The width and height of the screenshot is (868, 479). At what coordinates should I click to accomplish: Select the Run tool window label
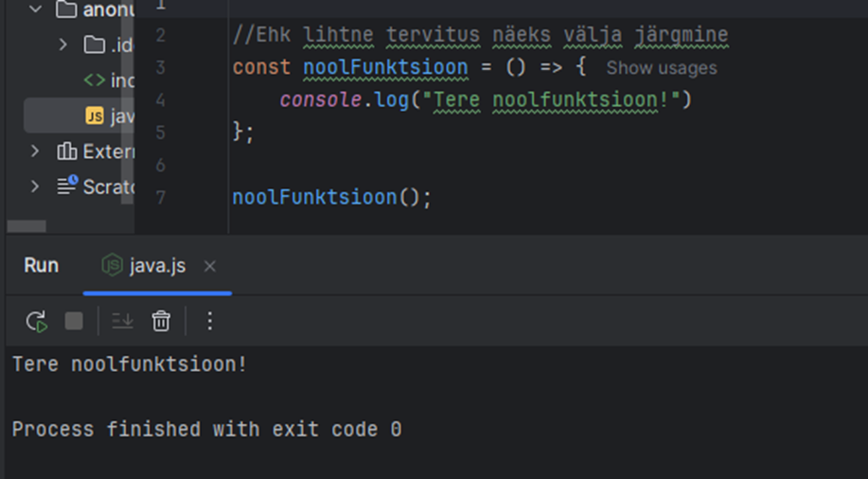pos(41,266)
